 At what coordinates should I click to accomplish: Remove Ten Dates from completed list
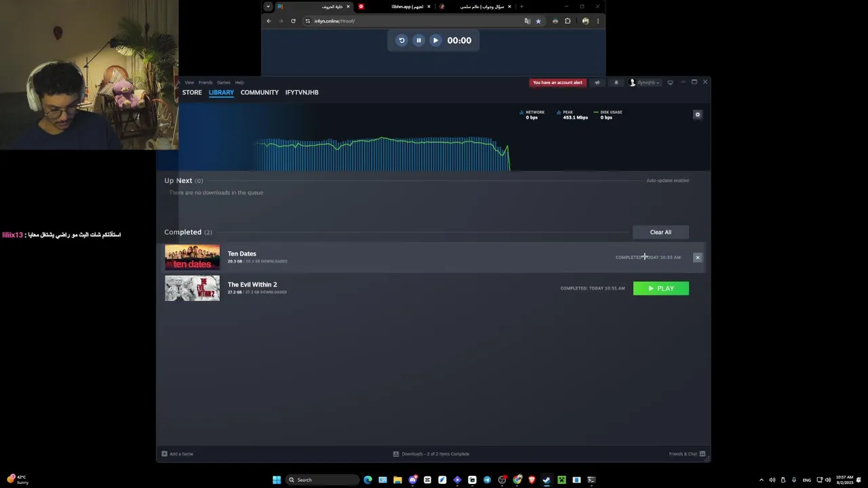(x=697, y=258)
